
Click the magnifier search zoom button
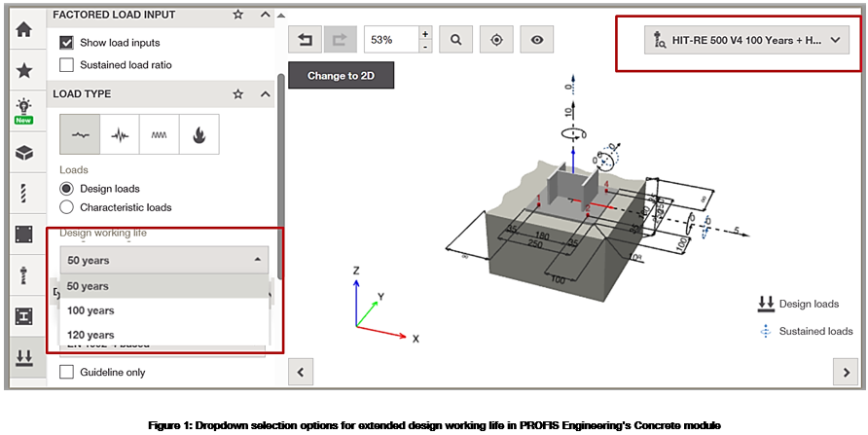click(x=455, y=39)
